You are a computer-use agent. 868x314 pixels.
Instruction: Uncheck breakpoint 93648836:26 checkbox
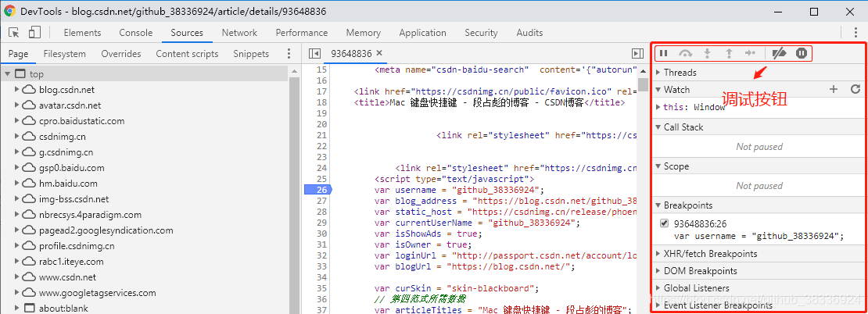(664, 223)
